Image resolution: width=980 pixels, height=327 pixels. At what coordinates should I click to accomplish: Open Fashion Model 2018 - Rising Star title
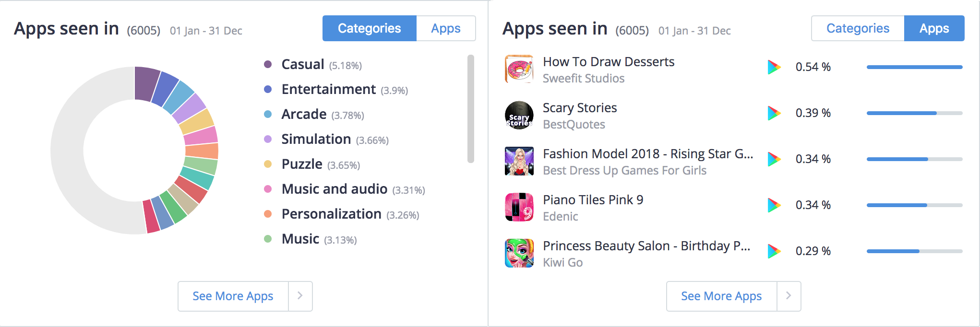[648, 154]
